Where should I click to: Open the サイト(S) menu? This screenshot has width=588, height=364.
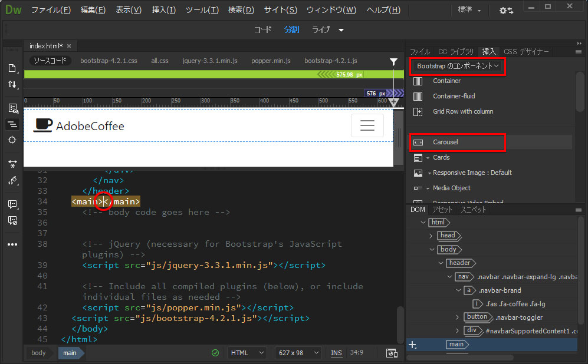tap(281, 10)
